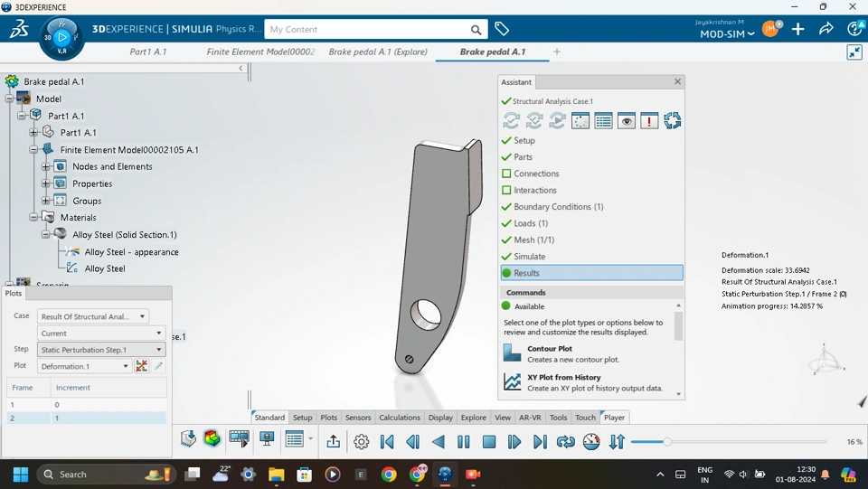Toggle the Interactions checkbox
Viewport: 868px width, 489px height.
506,191
